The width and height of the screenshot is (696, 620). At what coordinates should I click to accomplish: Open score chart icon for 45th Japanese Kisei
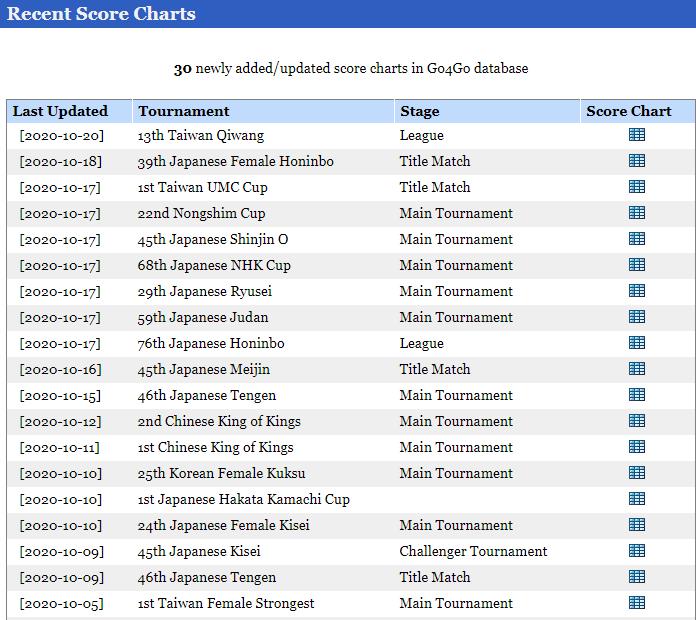637,551
